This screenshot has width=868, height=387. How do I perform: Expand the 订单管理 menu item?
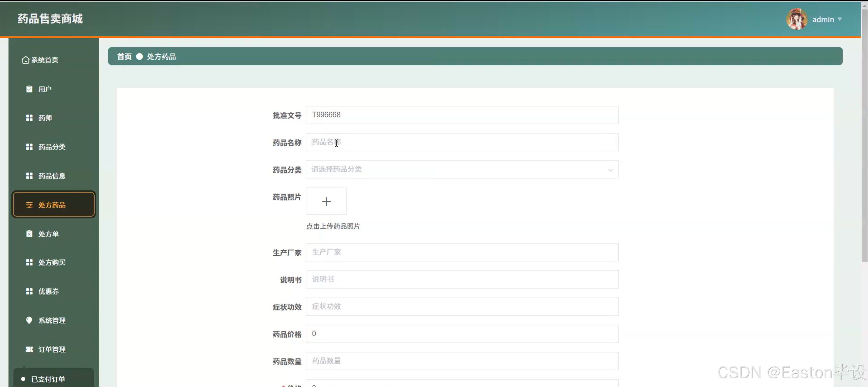[x=53, y=350]
